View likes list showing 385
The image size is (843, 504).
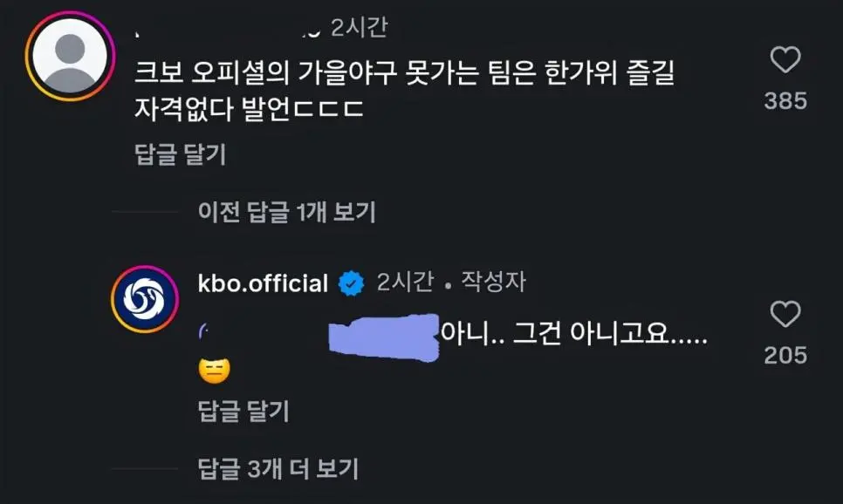click(x=785, y=101)
